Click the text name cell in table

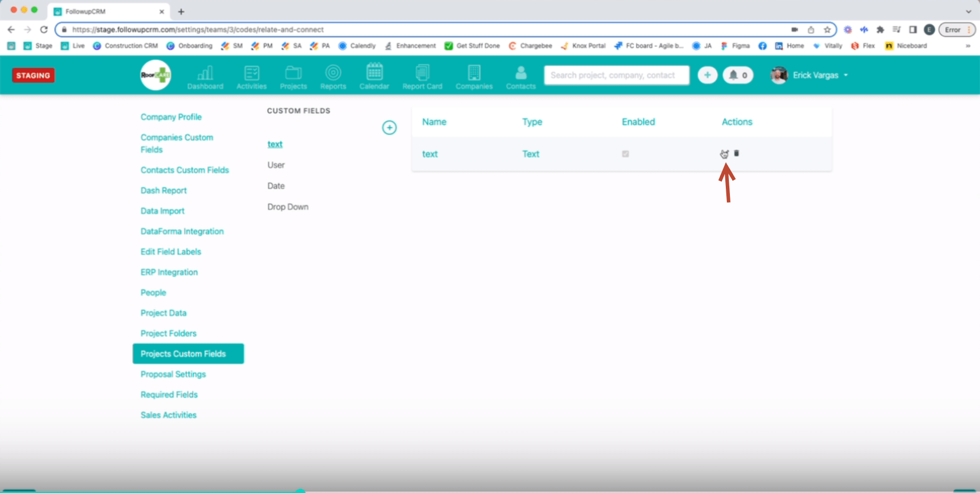coord(430,154)
